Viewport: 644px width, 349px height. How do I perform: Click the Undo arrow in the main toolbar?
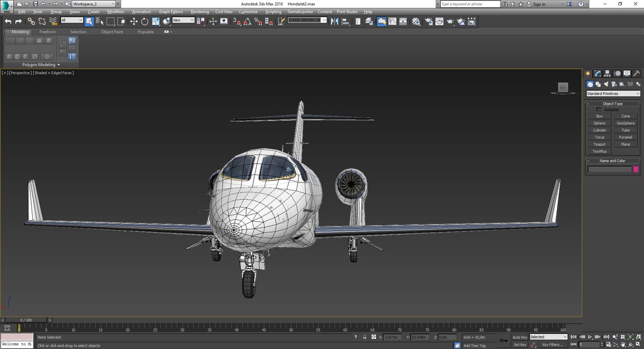tap(8, 21)
